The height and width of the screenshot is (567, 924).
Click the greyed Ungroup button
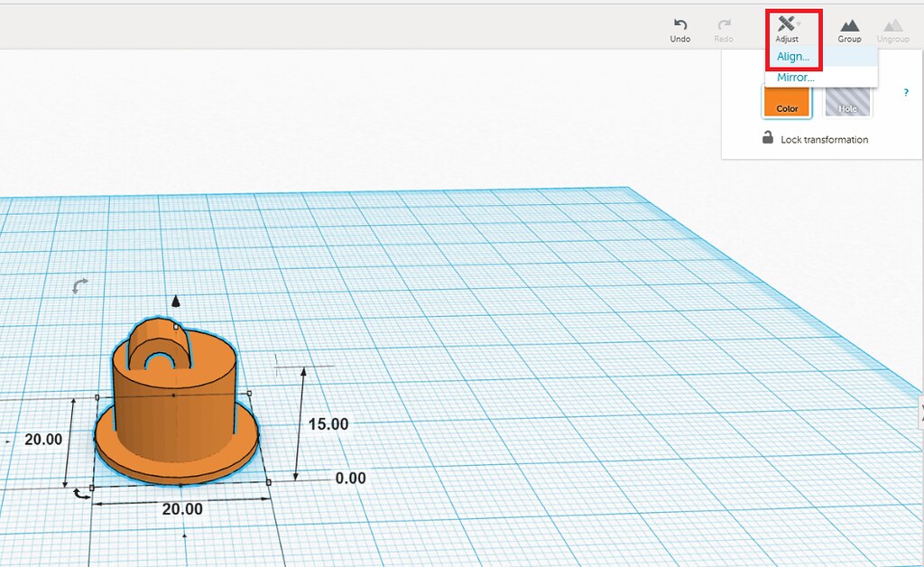(x=892, y=30)
